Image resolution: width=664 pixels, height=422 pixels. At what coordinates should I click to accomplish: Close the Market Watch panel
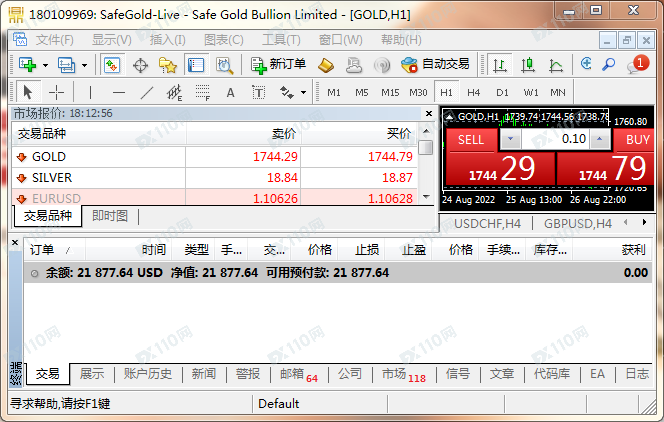(x=429, y=113)
